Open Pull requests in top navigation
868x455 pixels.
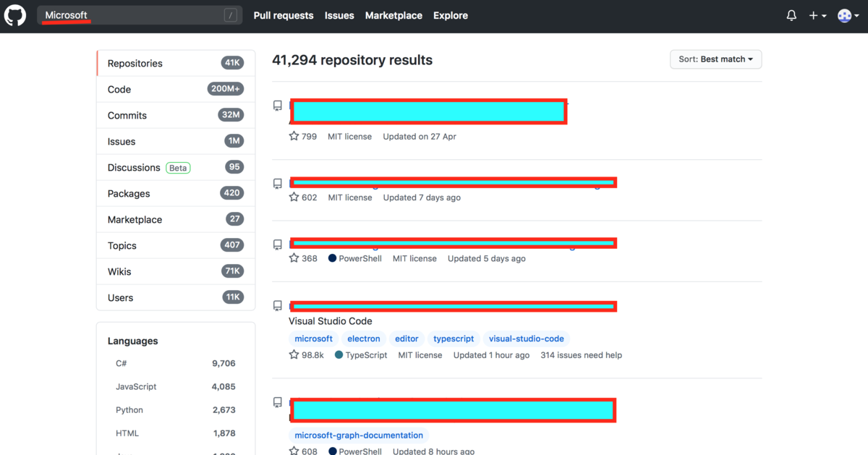pos(284,15)
